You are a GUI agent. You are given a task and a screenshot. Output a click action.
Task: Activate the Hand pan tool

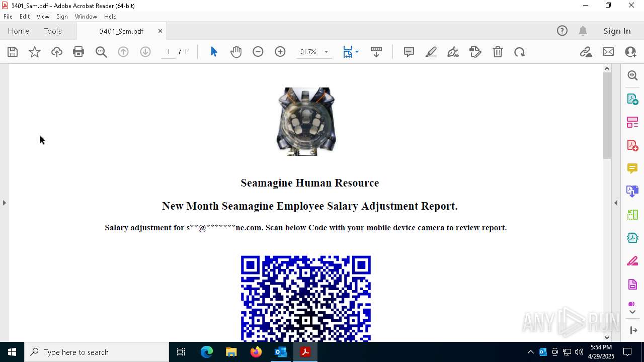pos(236,52)
